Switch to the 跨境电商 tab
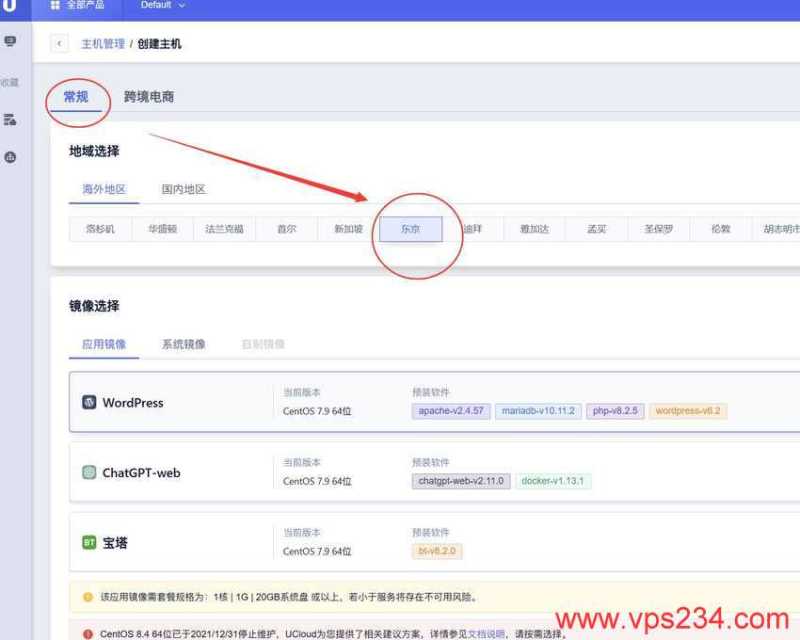 pos(148,99)
